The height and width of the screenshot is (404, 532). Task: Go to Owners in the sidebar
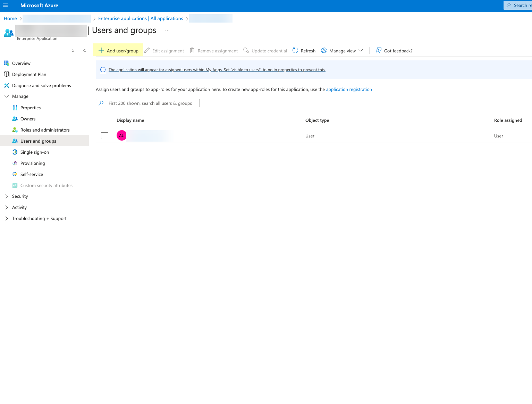(28, 119)
